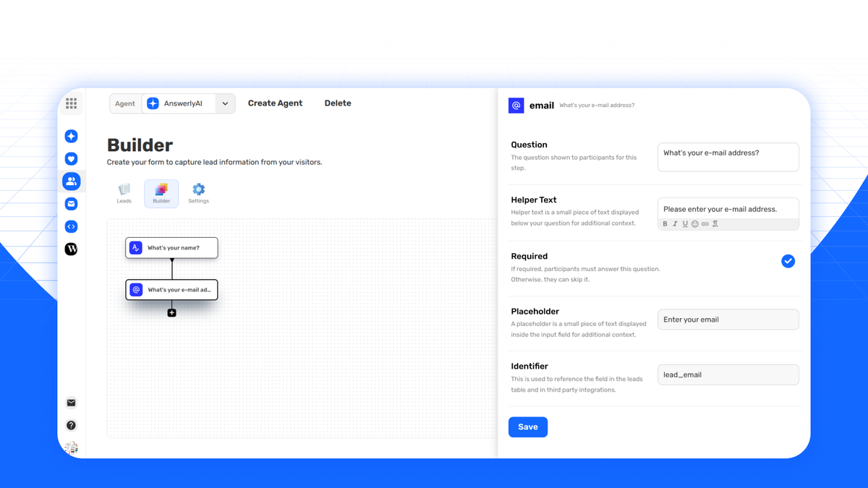Toggle bold formatting in the Helper Text field
Screen dimensions: 868x488
click(665, 223)
